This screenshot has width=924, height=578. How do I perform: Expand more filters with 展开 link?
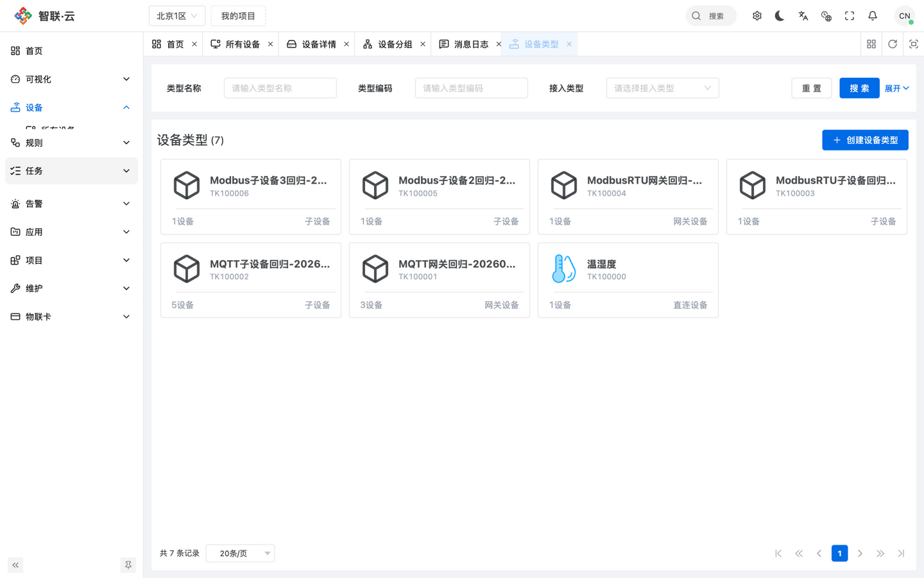click(896, 89)
